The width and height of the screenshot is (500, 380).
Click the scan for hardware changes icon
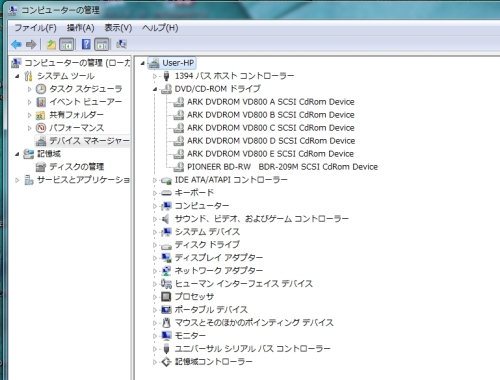coord(121,44)
